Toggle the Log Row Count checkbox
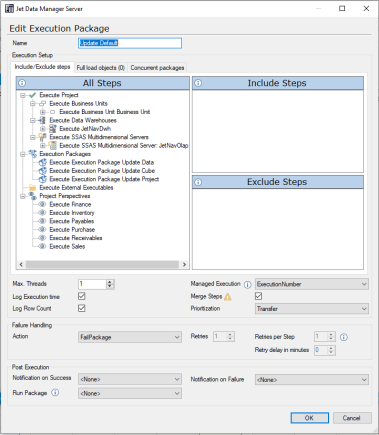This screenshot has height=435, width=379. 82,308
